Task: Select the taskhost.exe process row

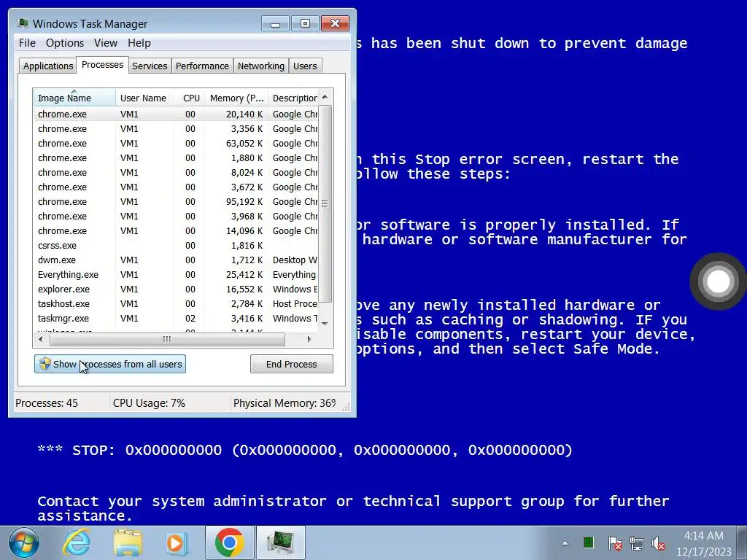Action: point(175,304)
